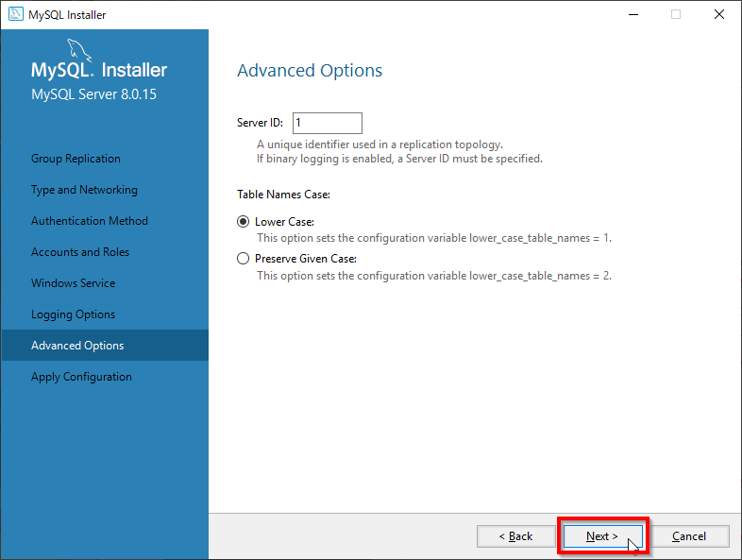Open Windows Service step
This screenshot has width=742, height=560.
pos(74,283)
